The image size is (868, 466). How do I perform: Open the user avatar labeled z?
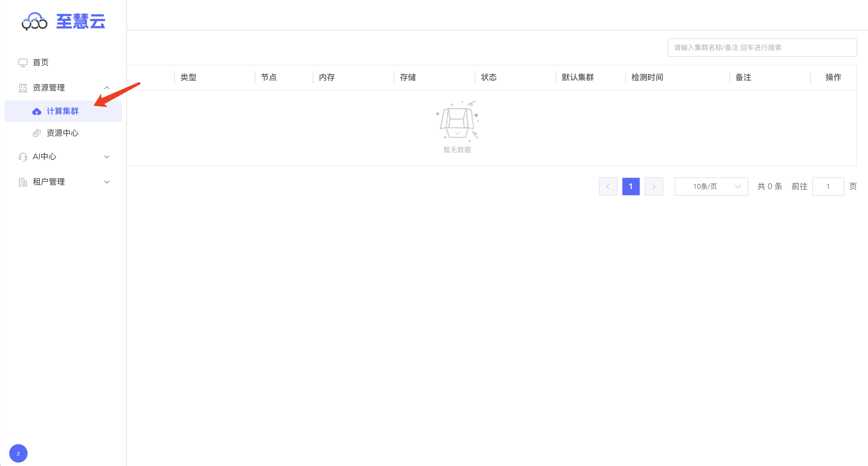coord(18,453)
